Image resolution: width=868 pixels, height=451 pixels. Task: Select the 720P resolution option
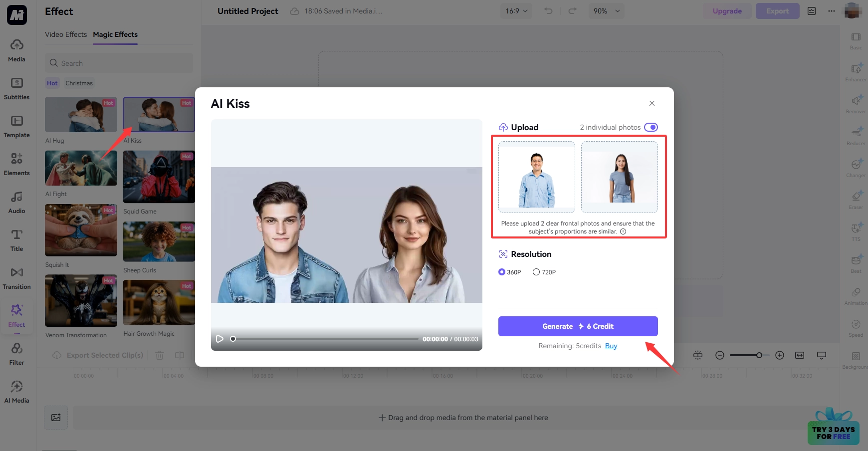[x=536, y=272]
